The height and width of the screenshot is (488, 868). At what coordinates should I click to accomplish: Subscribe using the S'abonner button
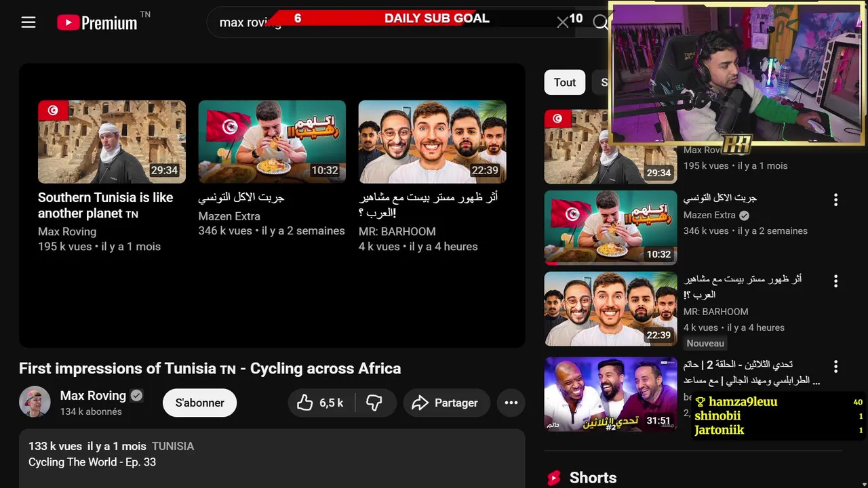(x=199, y=403)
